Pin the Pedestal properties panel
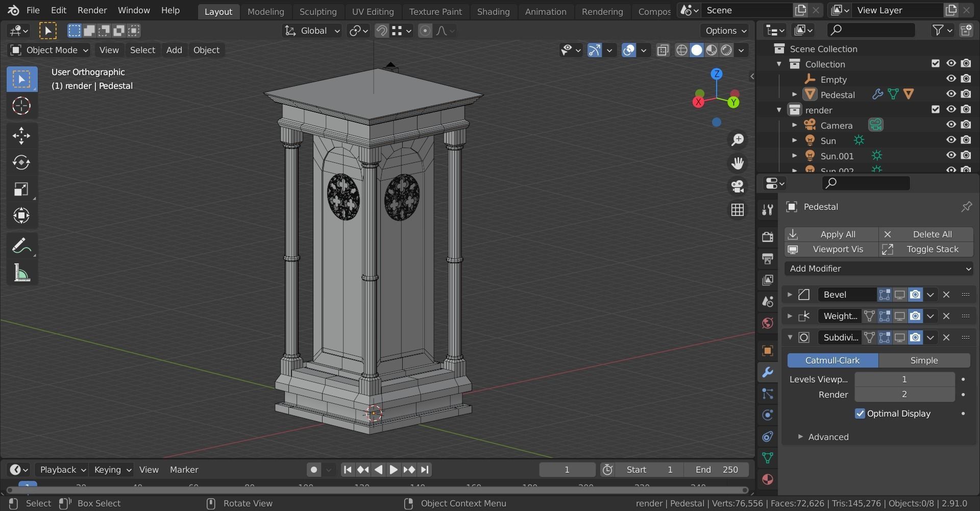This screenshot has width=980, height=511. (966, 207)
